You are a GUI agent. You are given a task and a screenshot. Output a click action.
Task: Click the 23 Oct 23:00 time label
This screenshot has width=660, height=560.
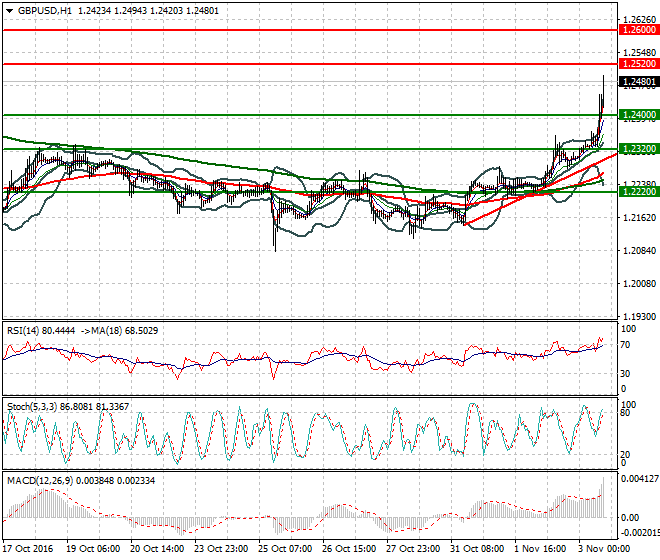coord(221,549)
